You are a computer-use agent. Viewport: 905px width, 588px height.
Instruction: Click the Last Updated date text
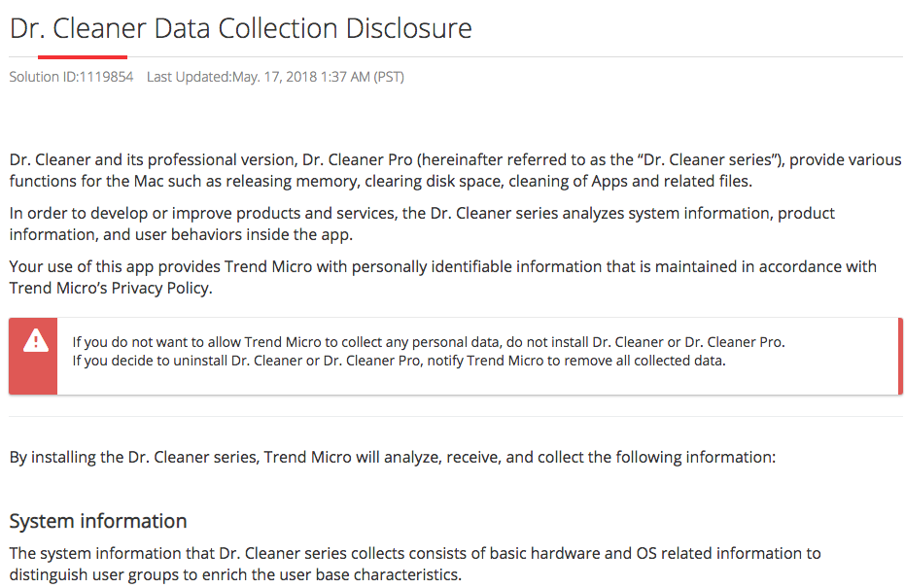[x=275, y=77]
